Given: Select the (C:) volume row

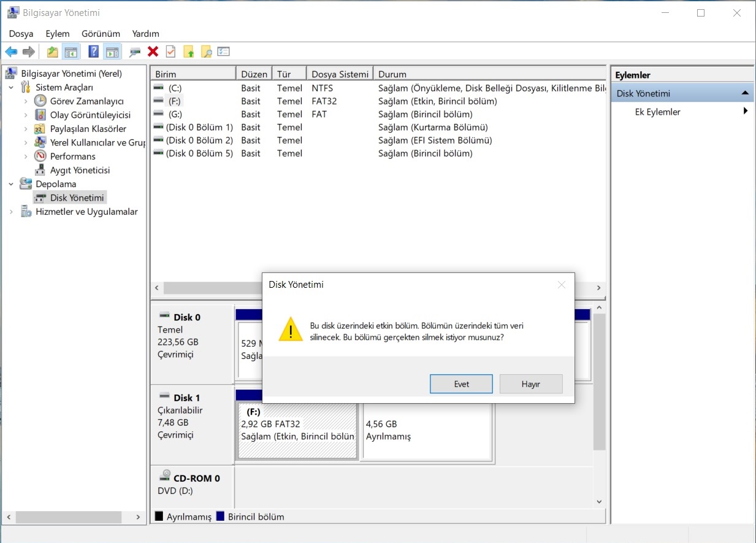Looking at the screenshot, I should [x=379, y=88].
